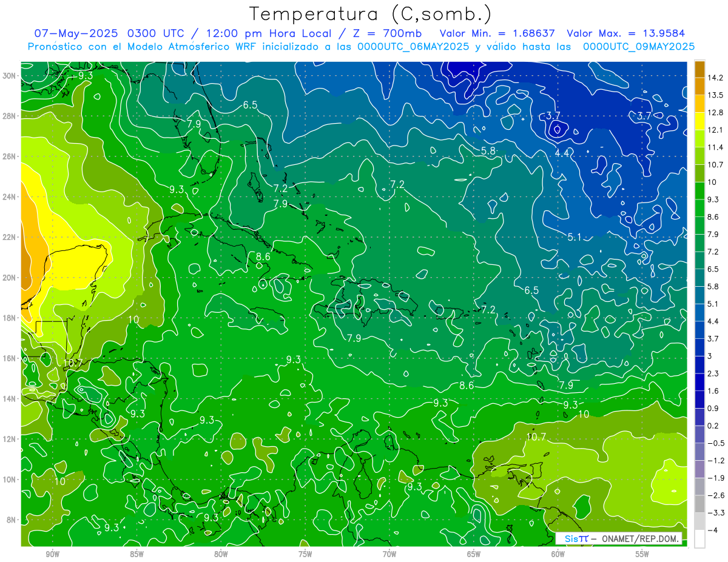This screenshot has height=562, width=728.
Task: Click the '-1.9' color scale label
Action: (x=716, y=478)
